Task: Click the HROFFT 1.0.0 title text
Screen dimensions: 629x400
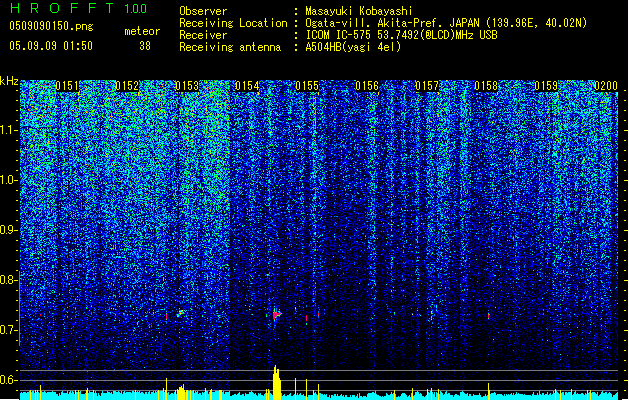Action: point(78,8)
